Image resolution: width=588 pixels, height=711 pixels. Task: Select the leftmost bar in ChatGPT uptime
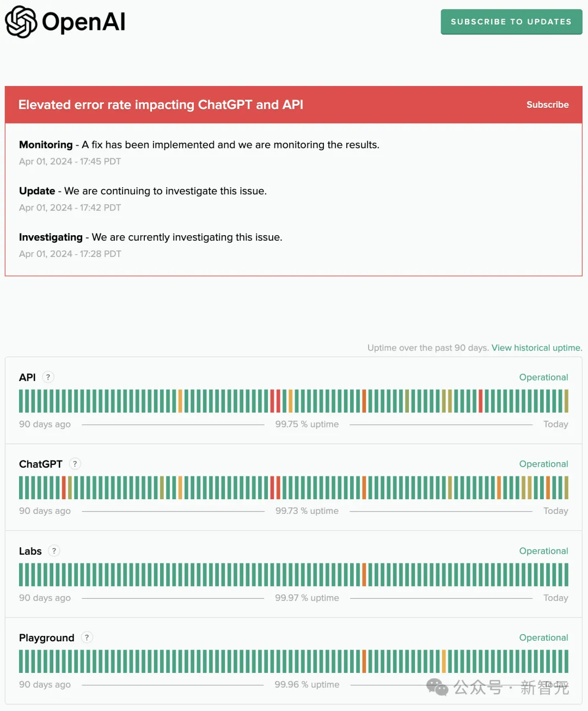point(21,488)
